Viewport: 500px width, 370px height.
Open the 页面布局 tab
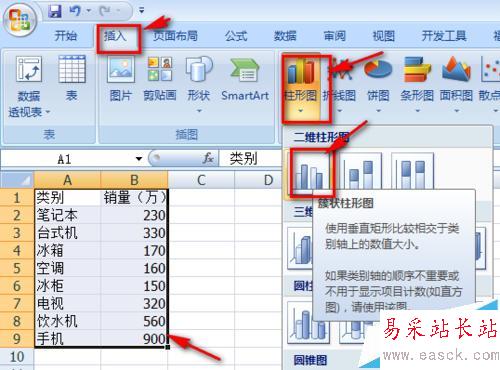pyautogui.click(x=175, y=36)
